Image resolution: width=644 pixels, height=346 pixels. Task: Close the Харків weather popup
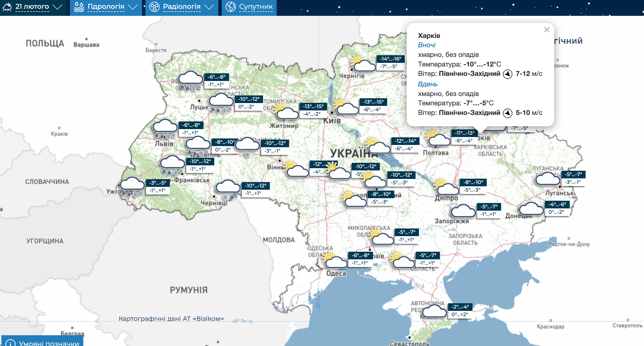pos(547,30)
